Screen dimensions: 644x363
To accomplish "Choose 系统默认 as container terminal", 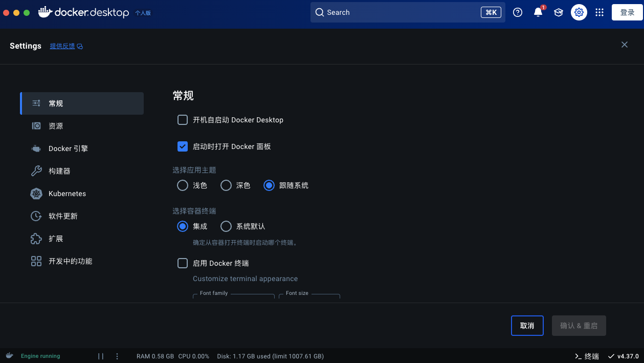I will (x=226, y=226).
